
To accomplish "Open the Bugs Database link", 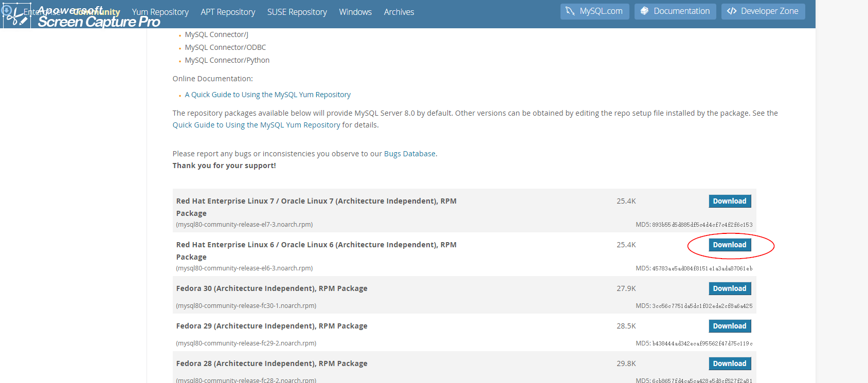I will (410, 154).
